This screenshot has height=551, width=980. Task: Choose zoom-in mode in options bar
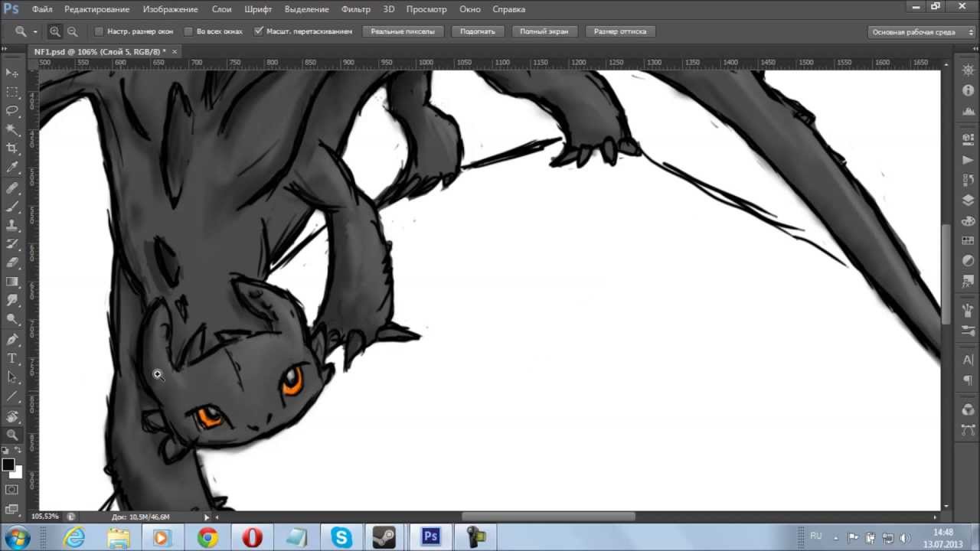pos(55,31)
